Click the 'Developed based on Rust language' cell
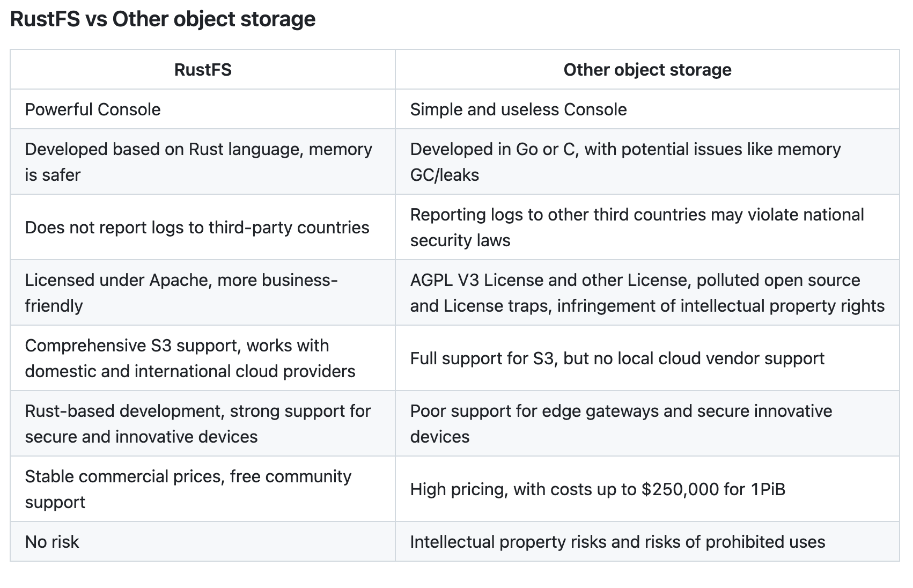Image resolution: width=913 pixels, height=588 pixels. pyautogui.click(x=203, y=162)
